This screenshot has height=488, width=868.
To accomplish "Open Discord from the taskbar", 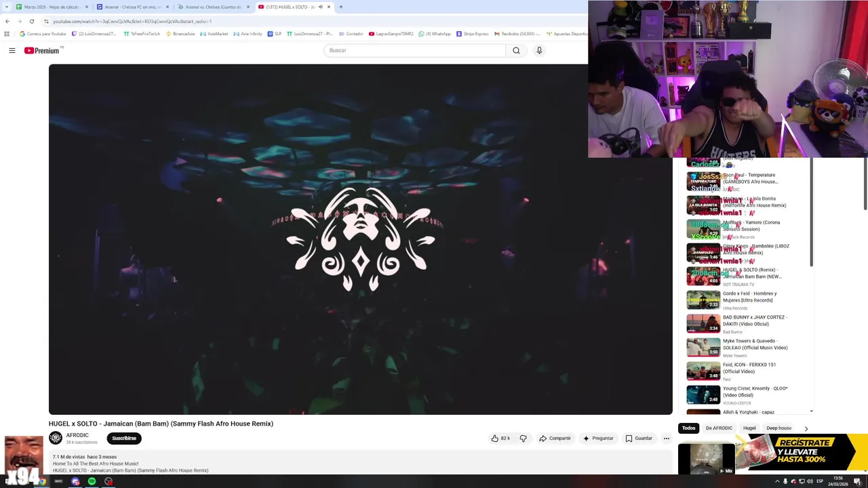I will click(x=75, y=481).
